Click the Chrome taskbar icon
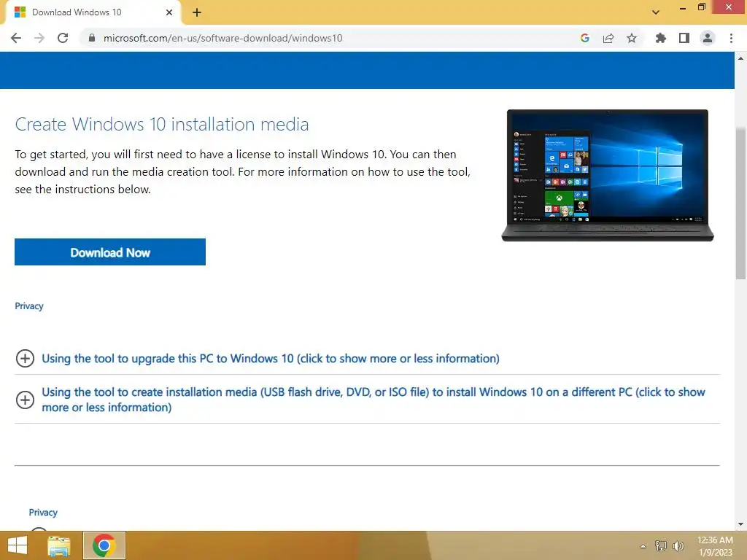 click(104, 545)
